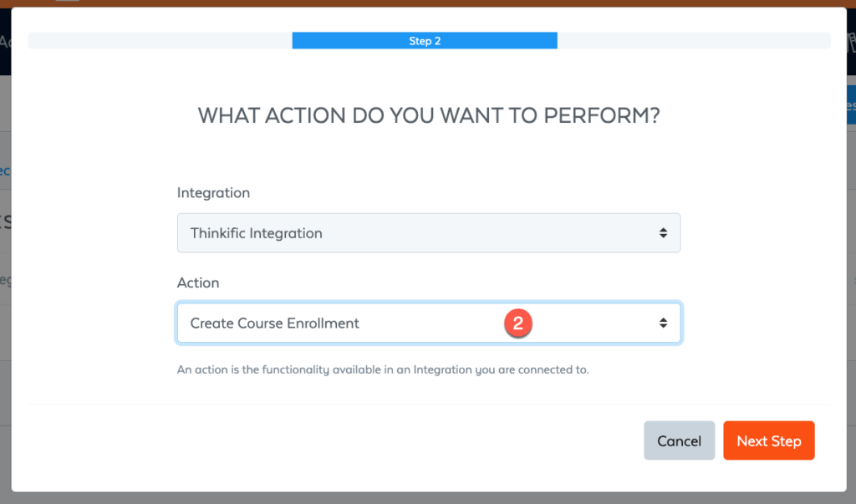Click the up-down arrows on Integration select

(x=663, y=233)
